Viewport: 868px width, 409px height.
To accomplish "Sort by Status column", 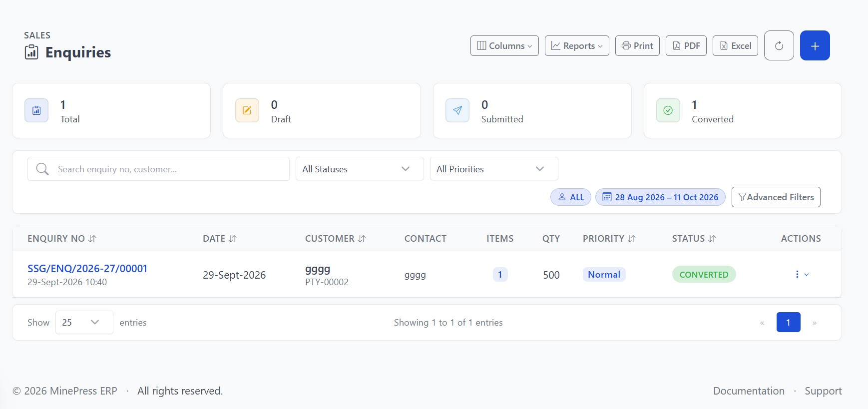I will click(694, 239).
